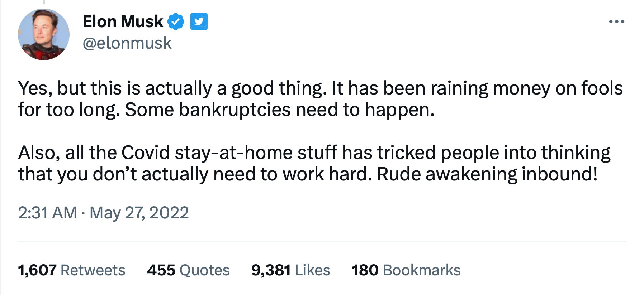Screen dimensions: 644x295
Task: Click the 'Rude awakening inbound!' sentence
Action: tap(487, 174)
